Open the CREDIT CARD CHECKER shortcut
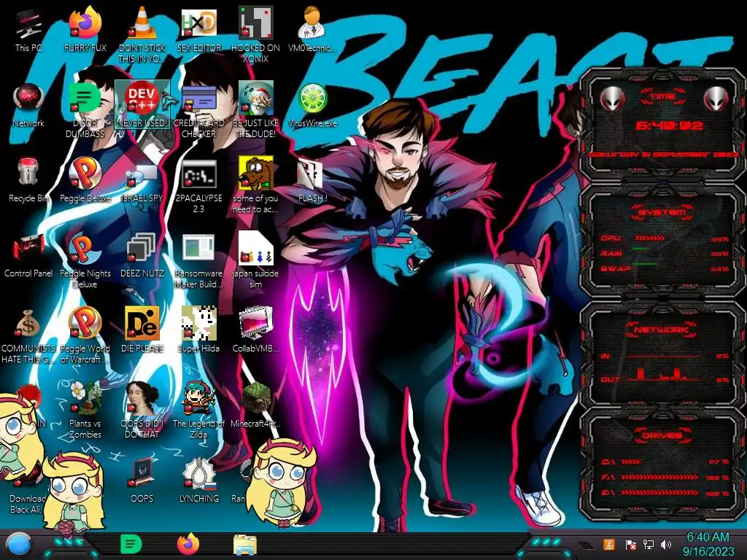 198,111
